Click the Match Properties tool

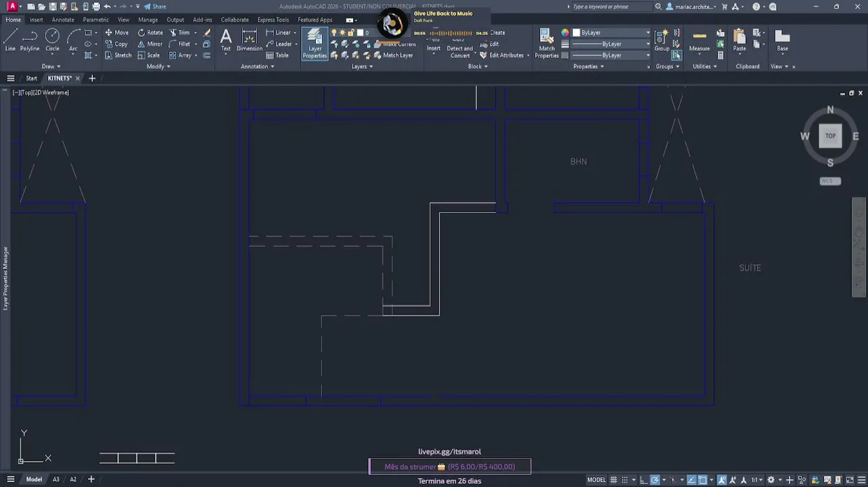547,43
